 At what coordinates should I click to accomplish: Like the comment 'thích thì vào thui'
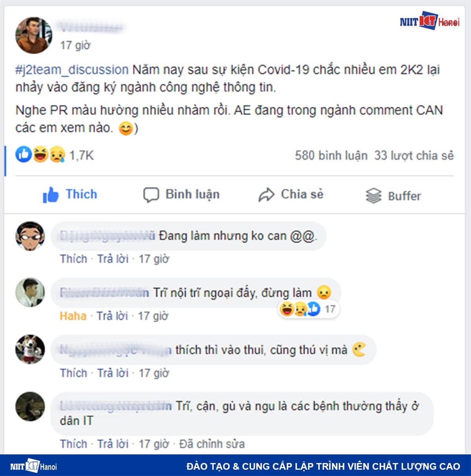[73, 373]
